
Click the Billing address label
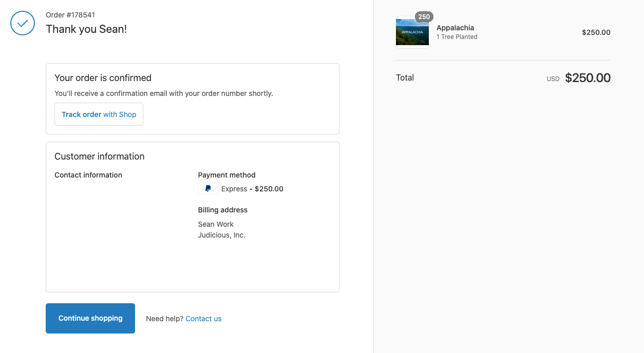(x=223, y=210)
